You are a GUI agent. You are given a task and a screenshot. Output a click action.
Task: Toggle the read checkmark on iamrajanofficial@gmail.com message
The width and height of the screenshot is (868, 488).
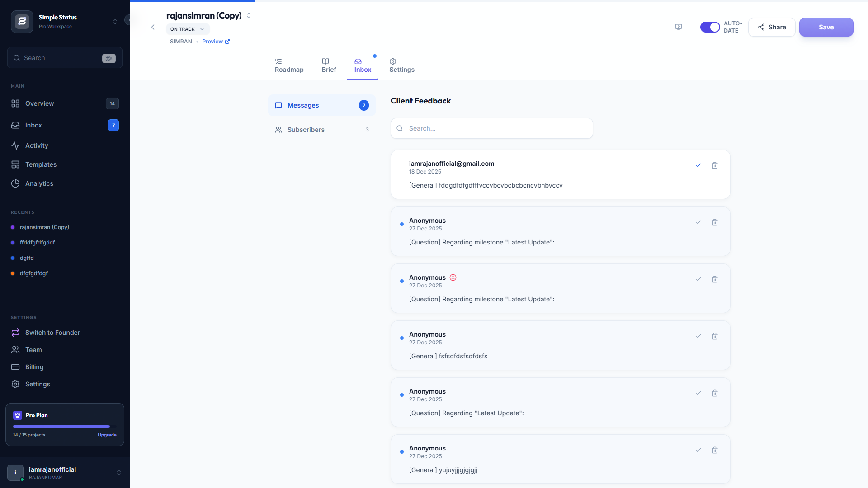[x=698, y=165]
